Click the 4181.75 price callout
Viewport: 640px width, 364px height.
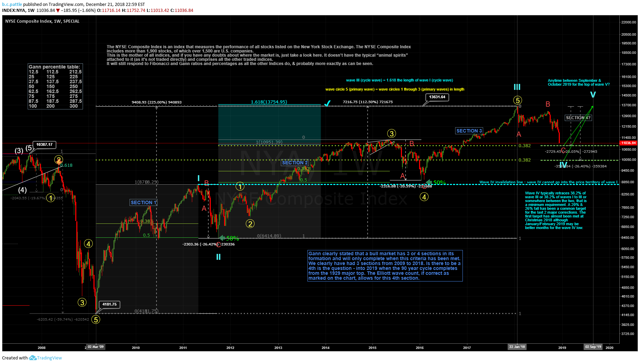(110, 305)
